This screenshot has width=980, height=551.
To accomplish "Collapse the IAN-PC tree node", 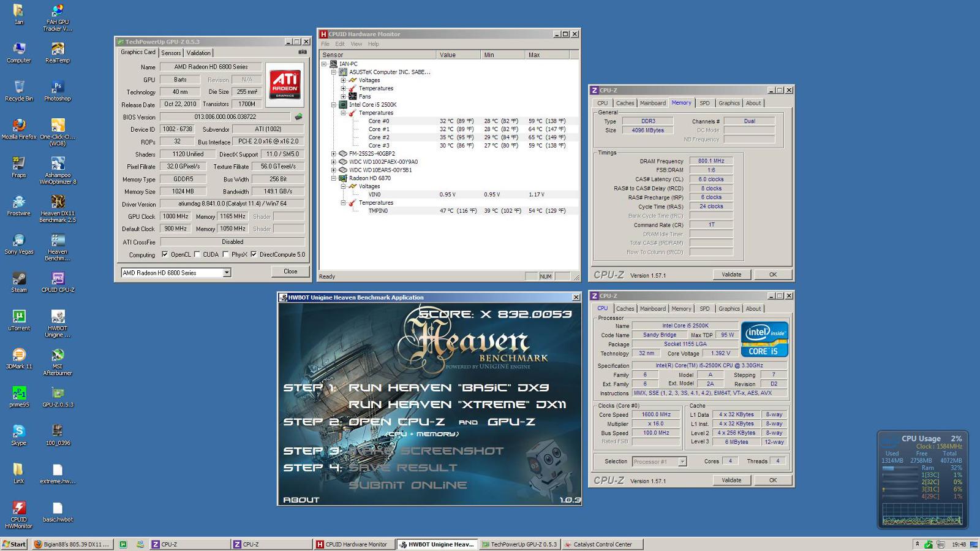I will click(x=325, y=64).
